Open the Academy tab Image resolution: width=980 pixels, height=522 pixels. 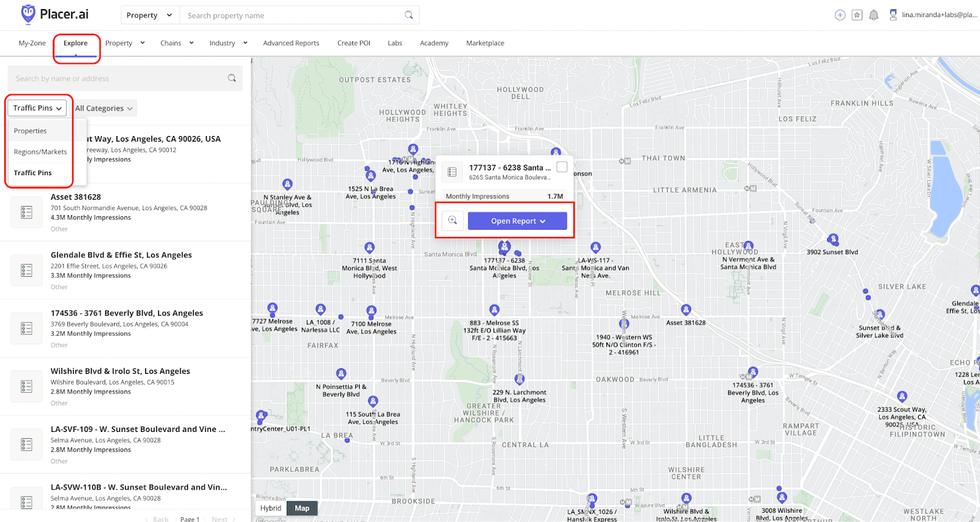pos(434,43)
